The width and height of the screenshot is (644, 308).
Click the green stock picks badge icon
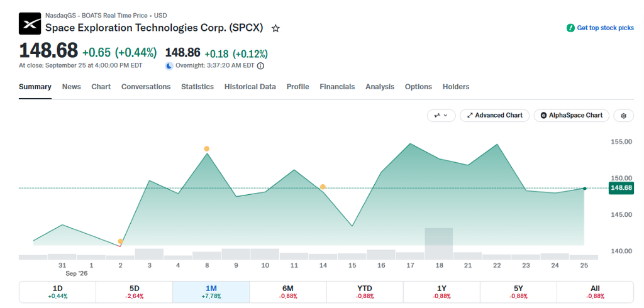point(570,28)
